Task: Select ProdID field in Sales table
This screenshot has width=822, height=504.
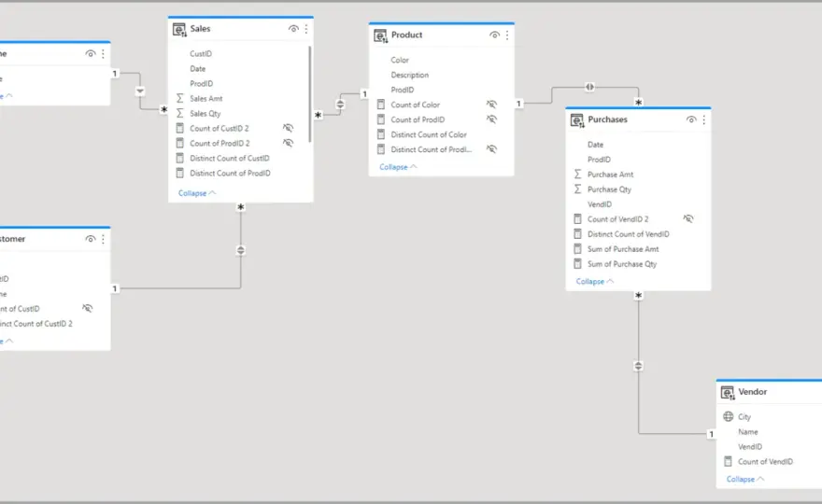Action: coord(202,83)
